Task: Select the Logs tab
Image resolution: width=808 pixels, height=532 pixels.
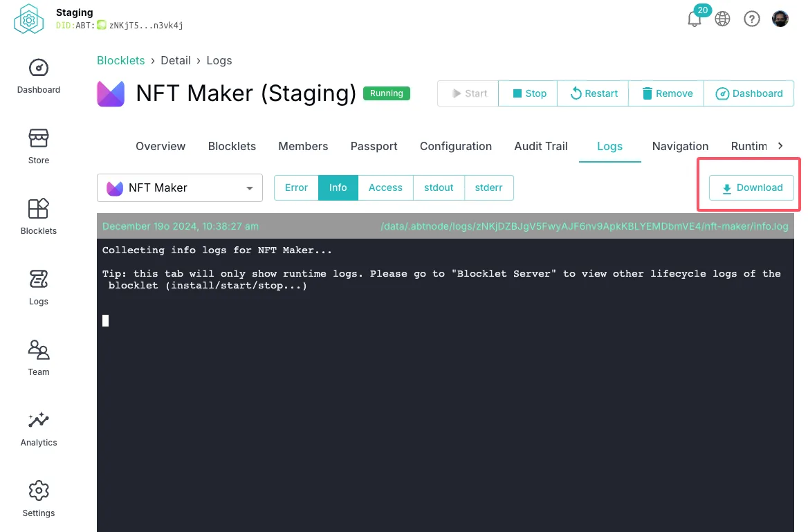Action: pos(609,147)
